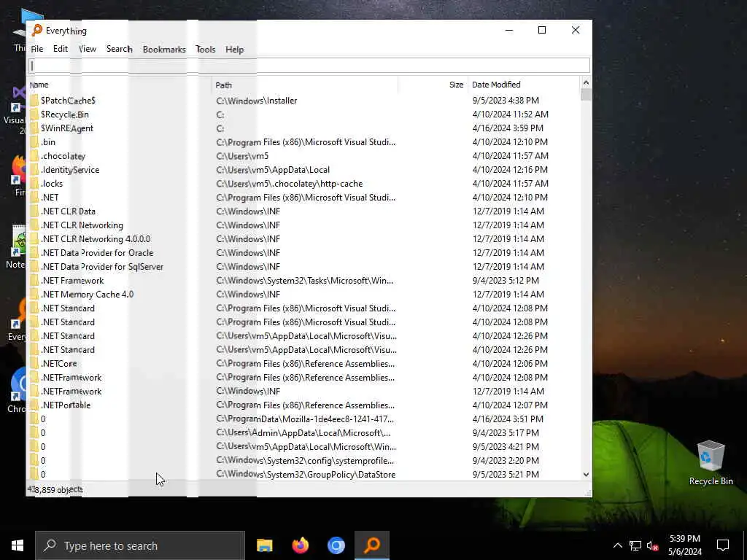Click the path C:\Users\vm5\.chocolatey\http-cache
Viewport: 747px width, 560px height.
coord(289,183)
